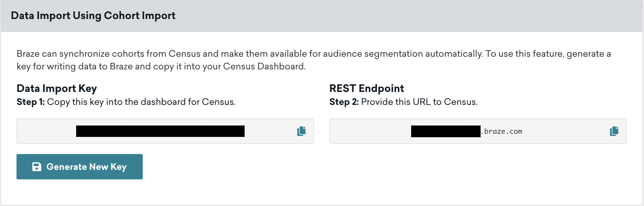Click the bold Step 2 label
This screenshot has width=644, height=206.
[x=344, y=102]
